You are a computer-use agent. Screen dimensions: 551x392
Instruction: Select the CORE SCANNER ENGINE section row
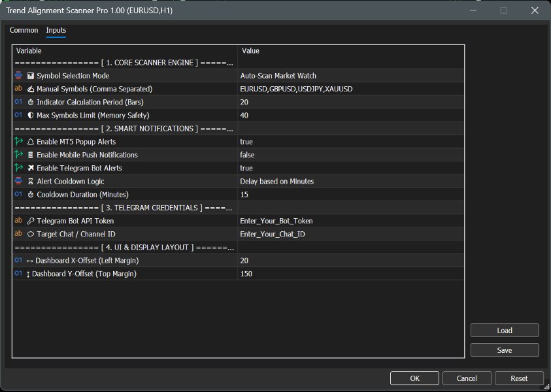pos(239,63)
